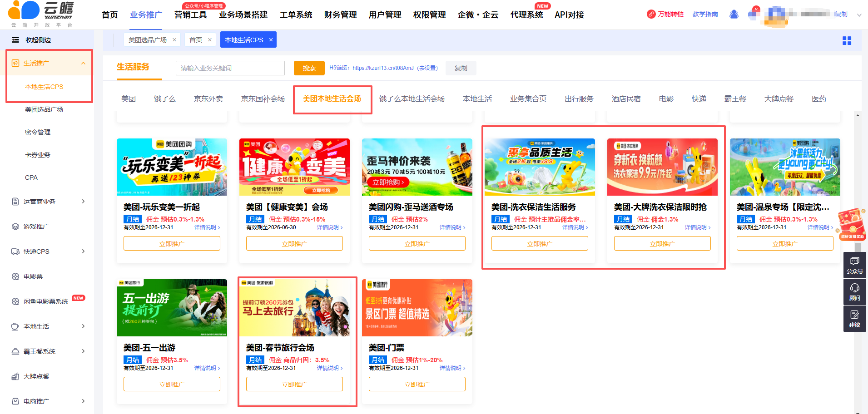This screenshot has height=414, width=868.
Task: Click the grid view icon at top right
Action: pyautogui.click(x=847, y=41)
